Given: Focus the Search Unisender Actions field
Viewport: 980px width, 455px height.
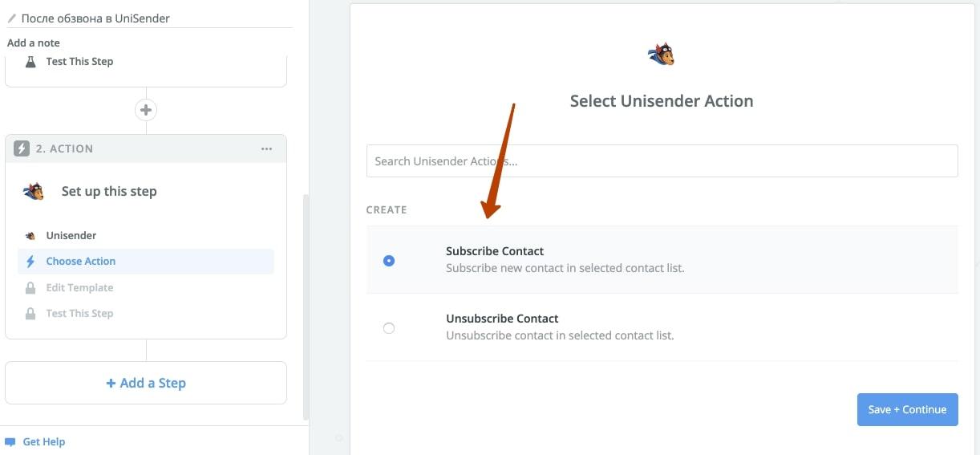Looking at the screenshot, I should pos(662,160).
